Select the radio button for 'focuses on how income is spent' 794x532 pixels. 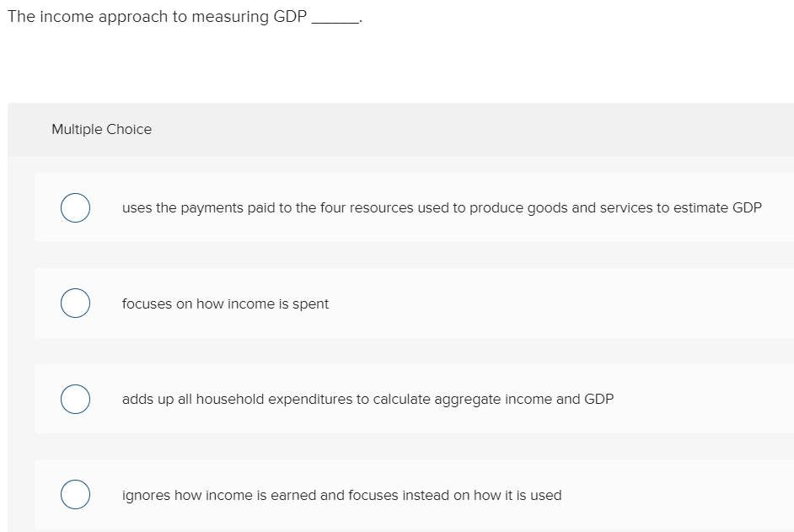[75, 303]
